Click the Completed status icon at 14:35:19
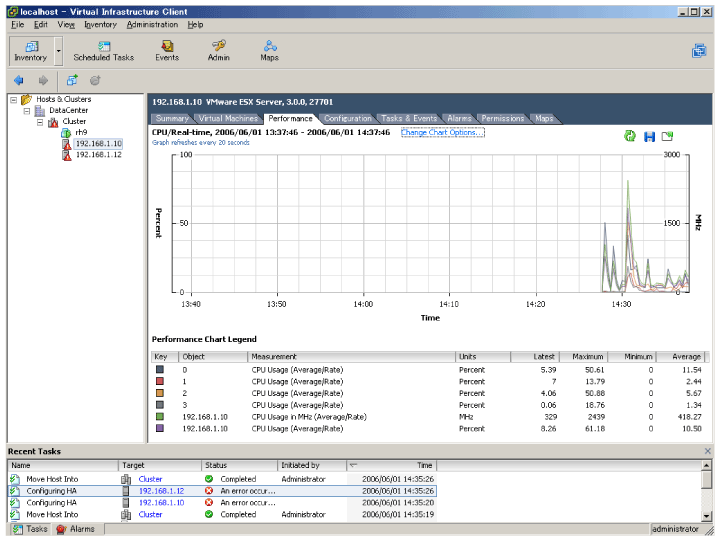The width and height of the screenshot is (720, 540). click(209, 514)
